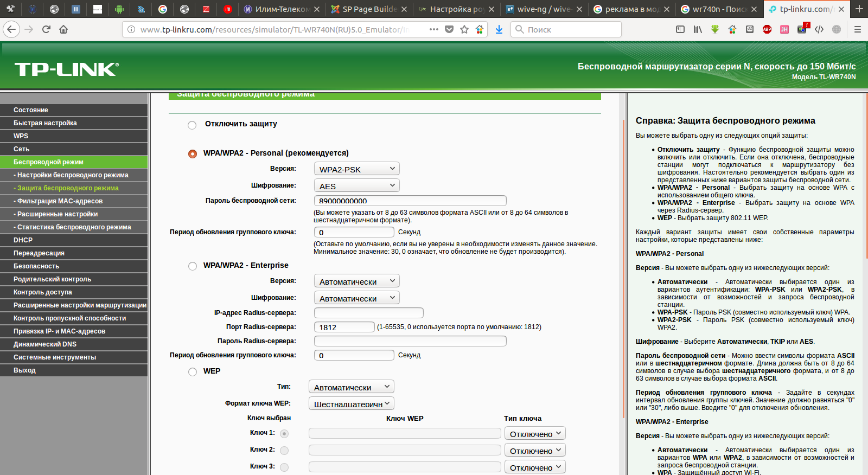This screenshot has width=868, height=475.
Task: Switch to the 'SP Page Builder' browser tab
Action: click(x=369, y=9)
